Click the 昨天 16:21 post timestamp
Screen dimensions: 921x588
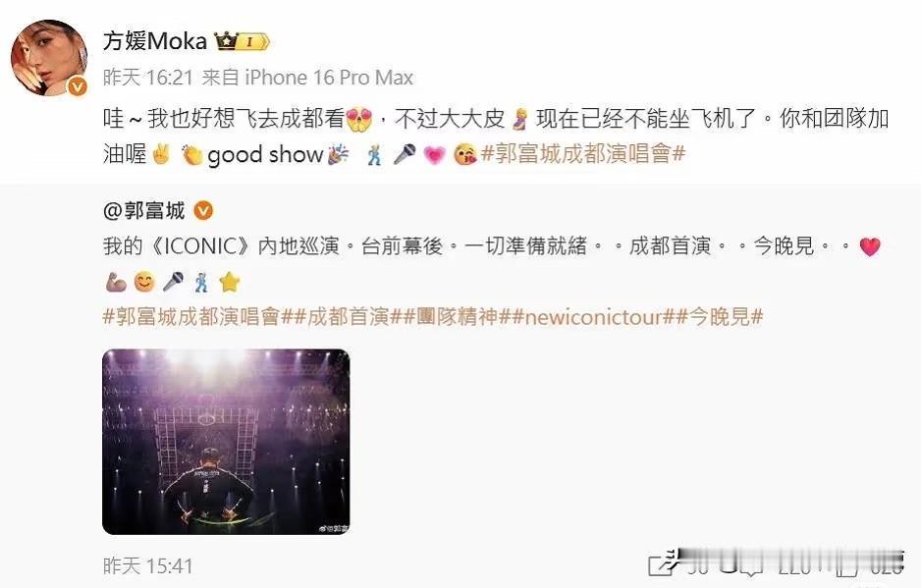coord(148,78)
